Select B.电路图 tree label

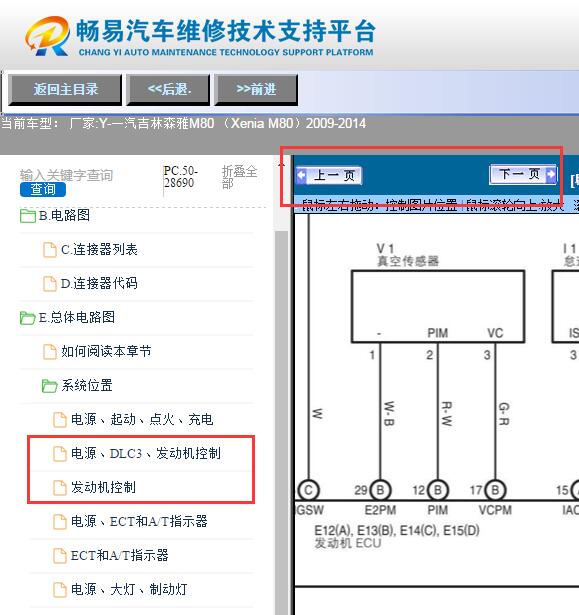(x=64, y=215)
